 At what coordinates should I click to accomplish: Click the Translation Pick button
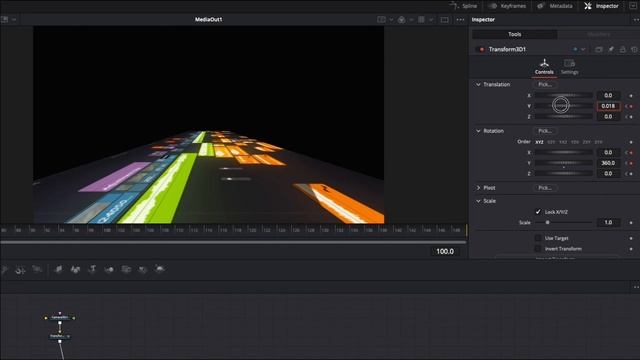tap(545, 84)
